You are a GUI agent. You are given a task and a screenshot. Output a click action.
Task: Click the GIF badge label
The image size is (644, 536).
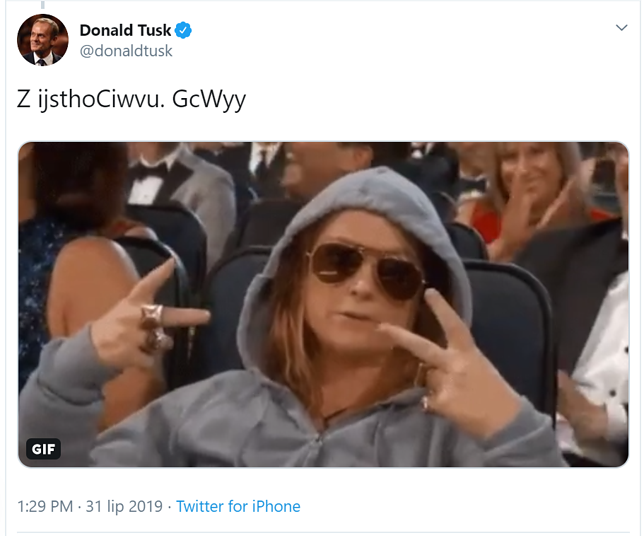point(43,449)
